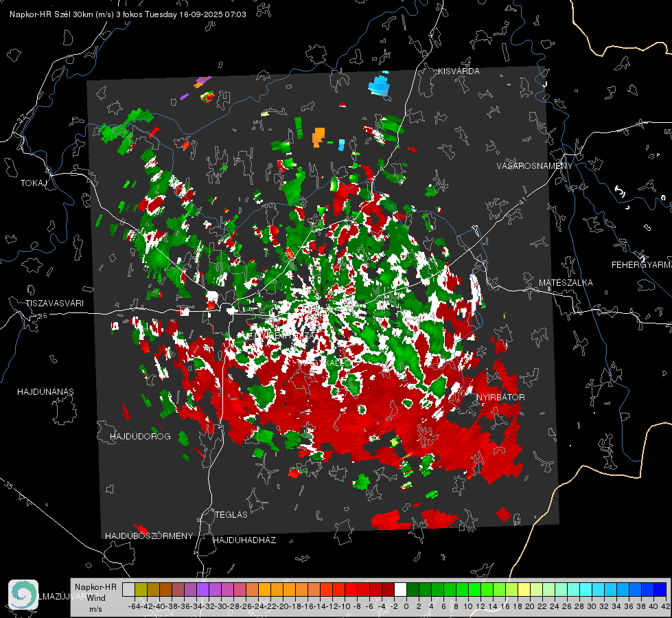Click the swirl logo in bottom-left corner
This screenshot has height=618, width=672.
coord(23,595)
